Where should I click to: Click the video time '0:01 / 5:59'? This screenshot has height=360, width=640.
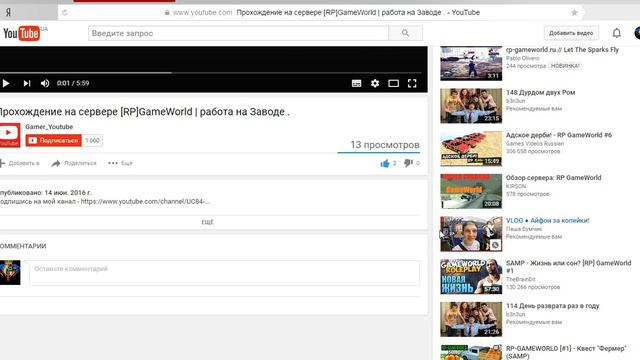pos(73,83)
